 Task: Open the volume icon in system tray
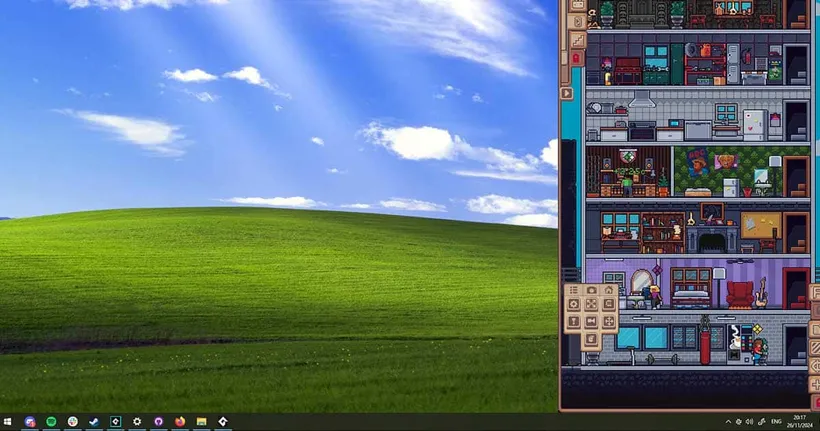tap(749, 422)
